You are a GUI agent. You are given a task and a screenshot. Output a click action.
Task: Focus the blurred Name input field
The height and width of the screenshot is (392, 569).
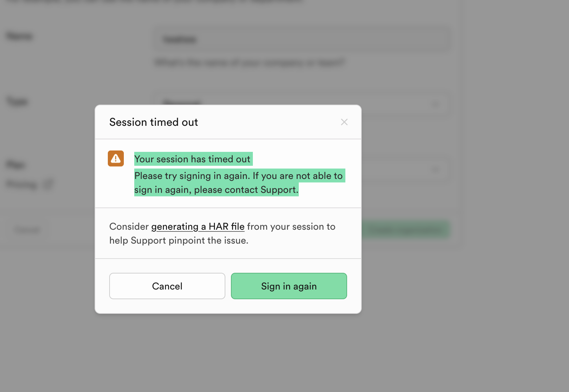[302, 40]
